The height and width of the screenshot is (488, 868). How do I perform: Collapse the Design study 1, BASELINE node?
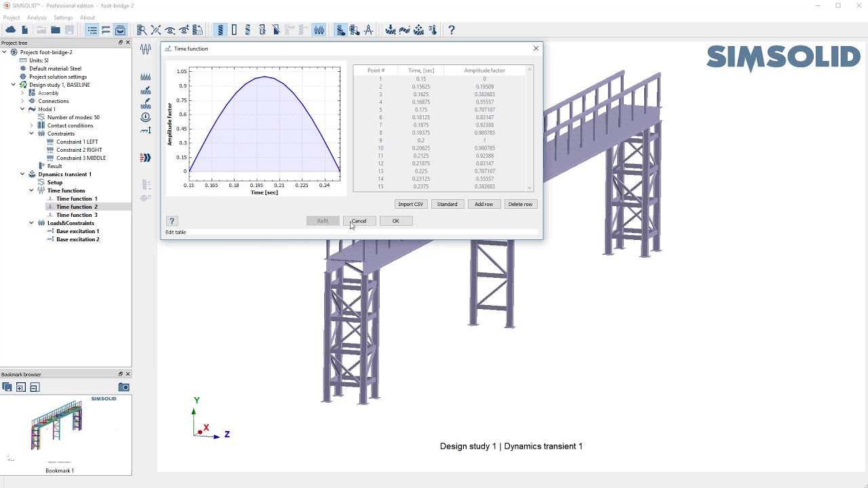pyautogui.click(x=13, y=85)
